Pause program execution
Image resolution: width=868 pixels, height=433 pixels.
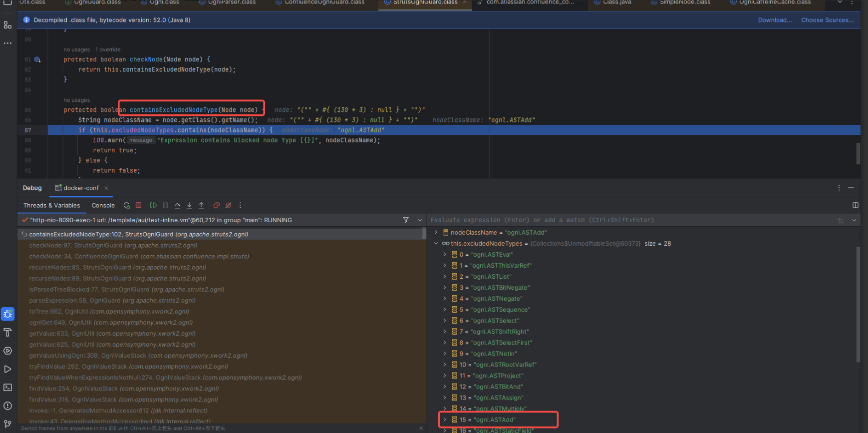tap(166, 205)
